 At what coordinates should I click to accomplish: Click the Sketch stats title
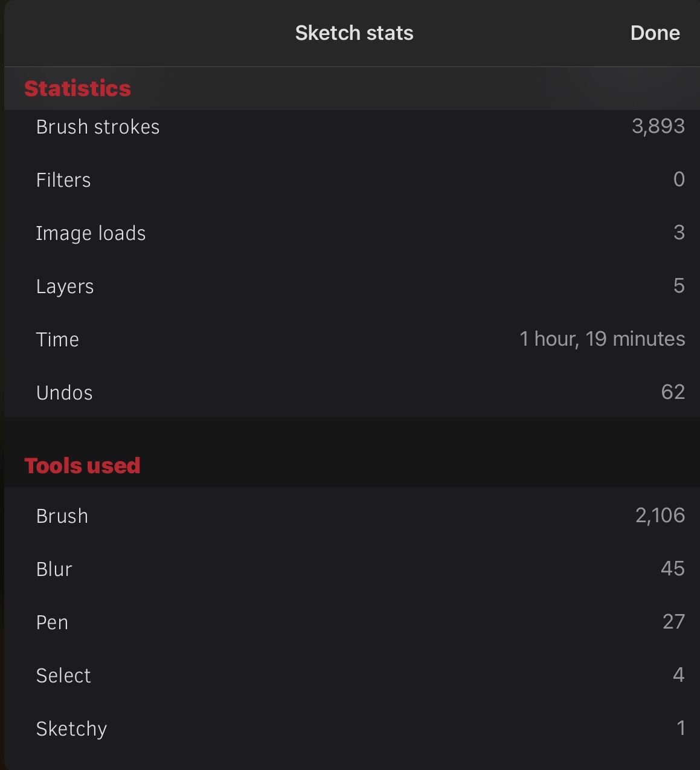click(354, 33)
